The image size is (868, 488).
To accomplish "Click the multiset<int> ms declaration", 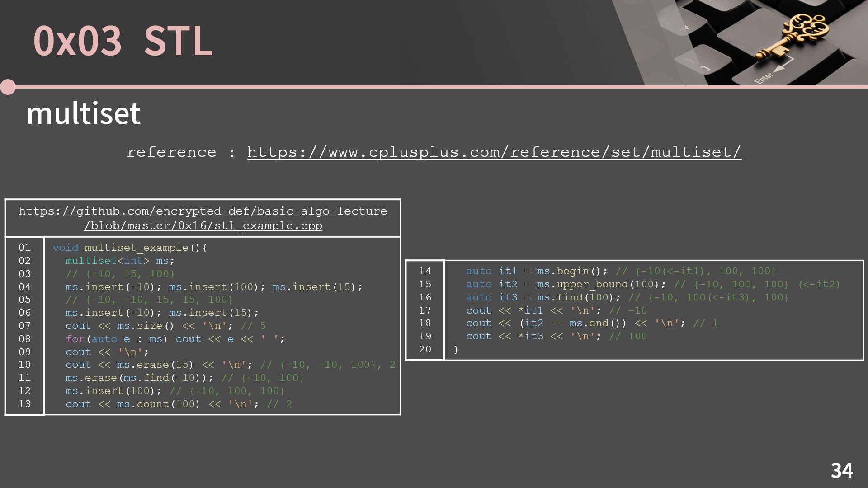I will [120, 261].
